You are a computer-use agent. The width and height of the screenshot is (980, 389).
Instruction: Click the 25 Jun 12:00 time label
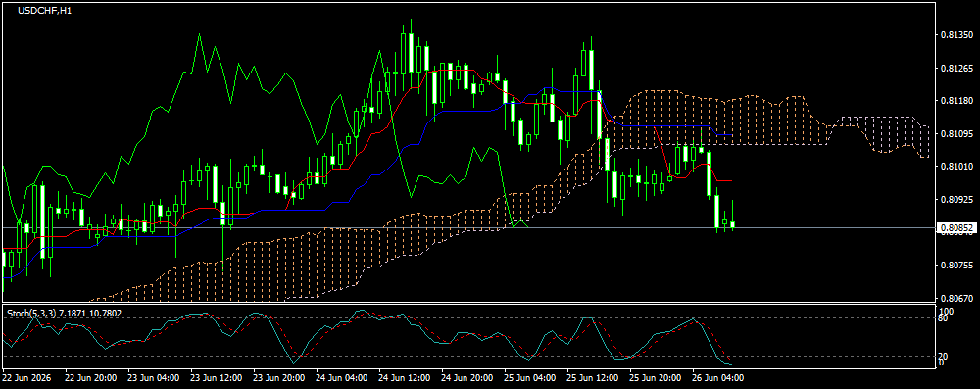592,378
